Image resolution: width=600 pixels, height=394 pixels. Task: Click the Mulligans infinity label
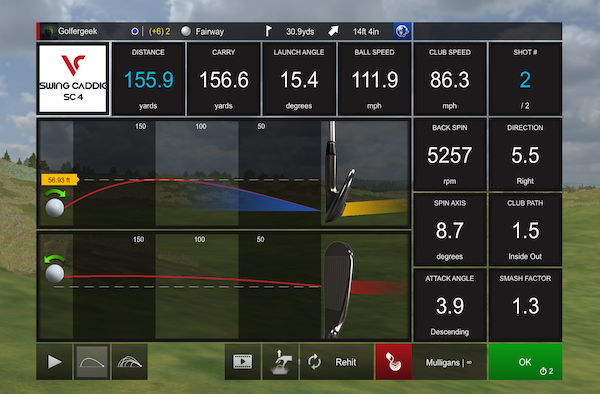(449, 362)
